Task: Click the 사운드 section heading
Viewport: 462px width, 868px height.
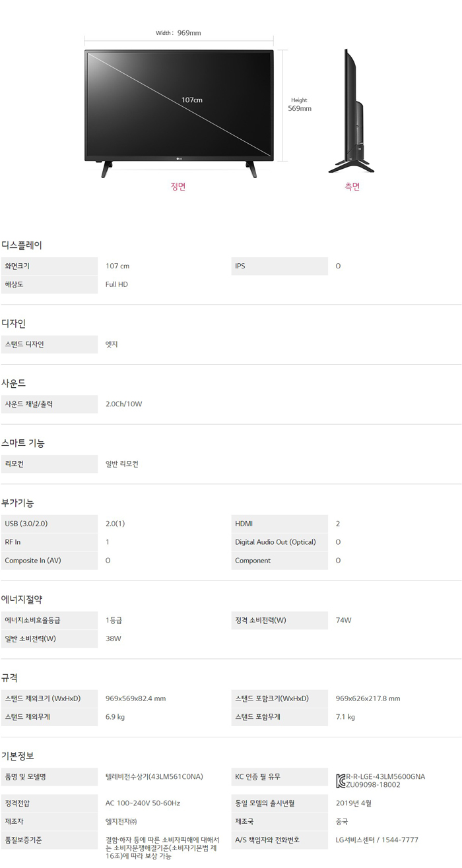Action: pos(14,383)
